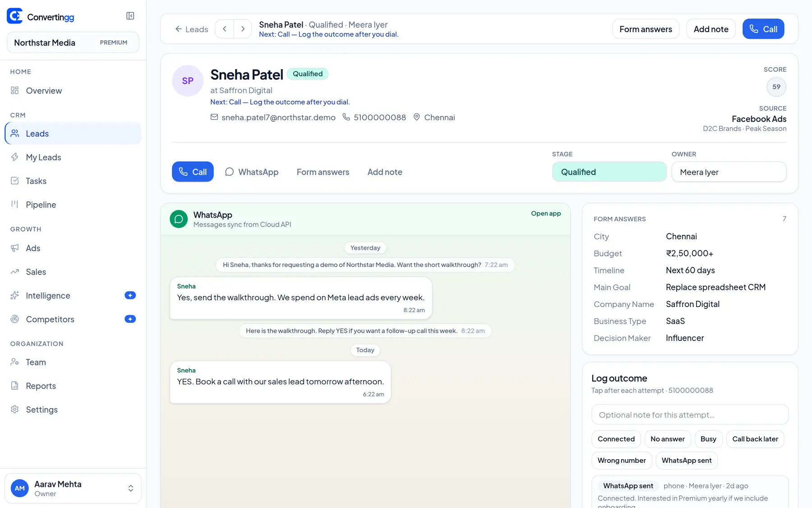Log outcome as Wrong number
812x508 pixels.
tap(622, 461)
